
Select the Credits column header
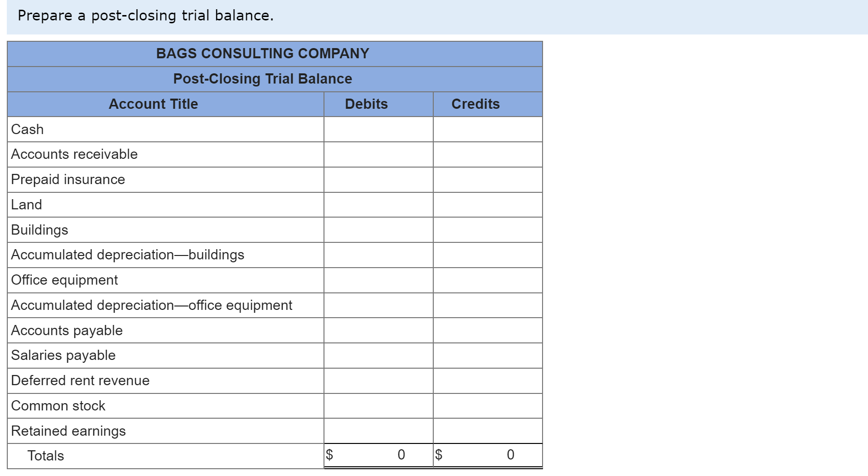point(475,104)
